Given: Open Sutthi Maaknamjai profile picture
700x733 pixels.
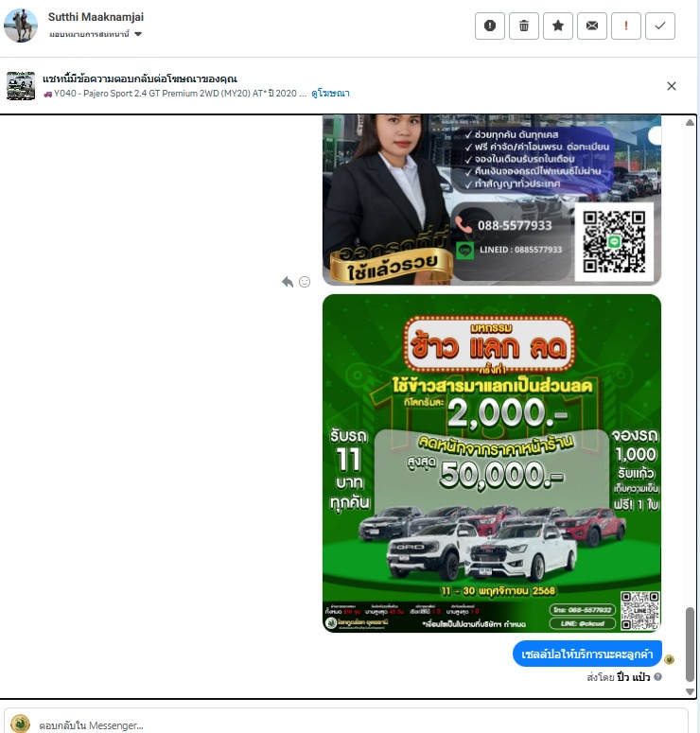Looking at the screenshot, I should coord(21,26).
